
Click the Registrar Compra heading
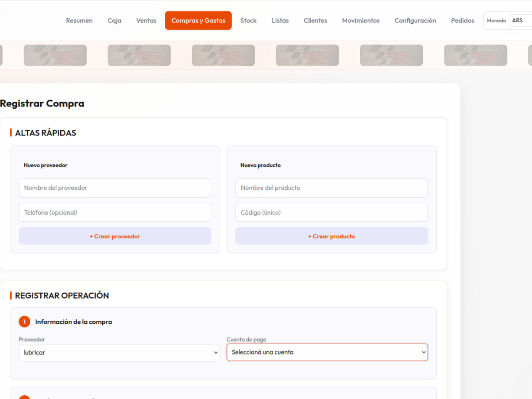pos(42,103)
